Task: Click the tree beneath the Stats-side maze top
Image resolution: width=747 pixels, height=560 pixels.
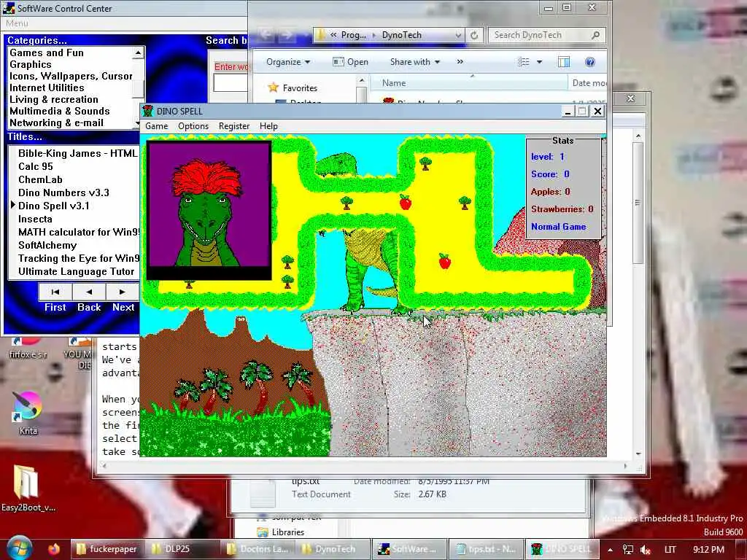Action: (x=425, y=163)
